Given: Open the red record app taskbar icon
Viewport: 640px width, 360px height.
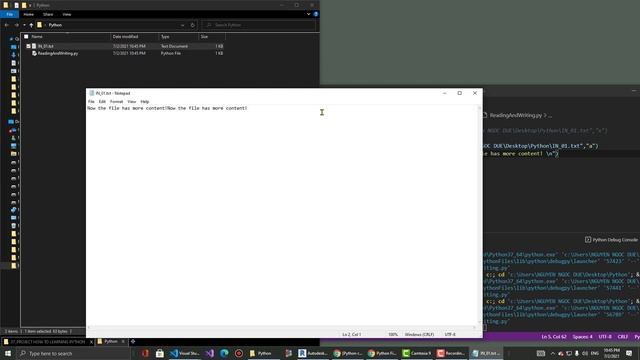Looking at the screenshot, I should pyautogui.click(x=239, y=353).
